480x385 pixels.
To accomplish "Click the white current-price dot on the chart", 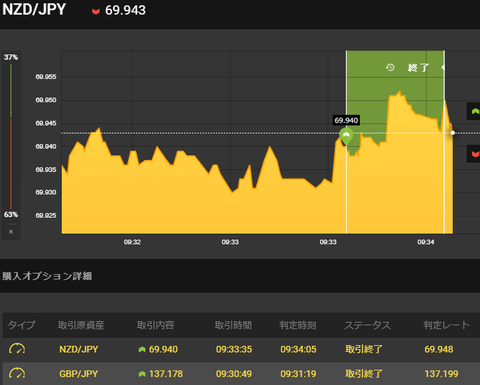I will pyautogui.click(x=453, y=133).
